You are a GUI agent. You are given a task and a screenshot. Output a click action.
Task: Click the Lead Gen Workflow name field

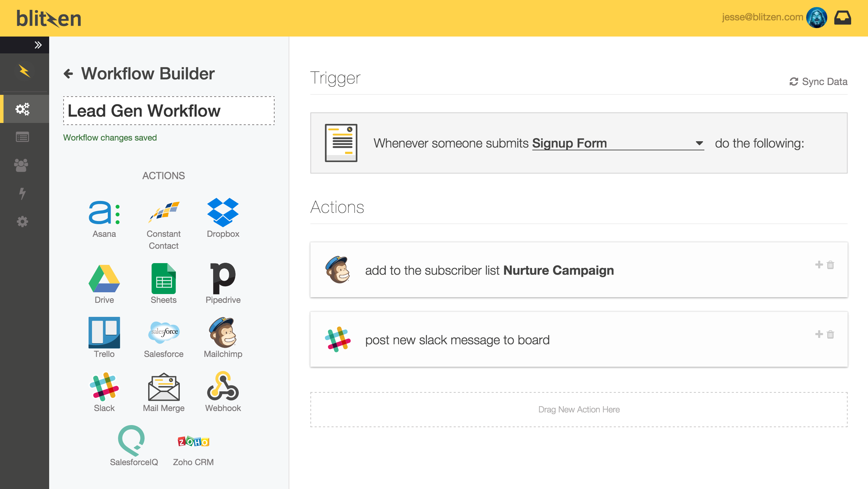[169, 111]
